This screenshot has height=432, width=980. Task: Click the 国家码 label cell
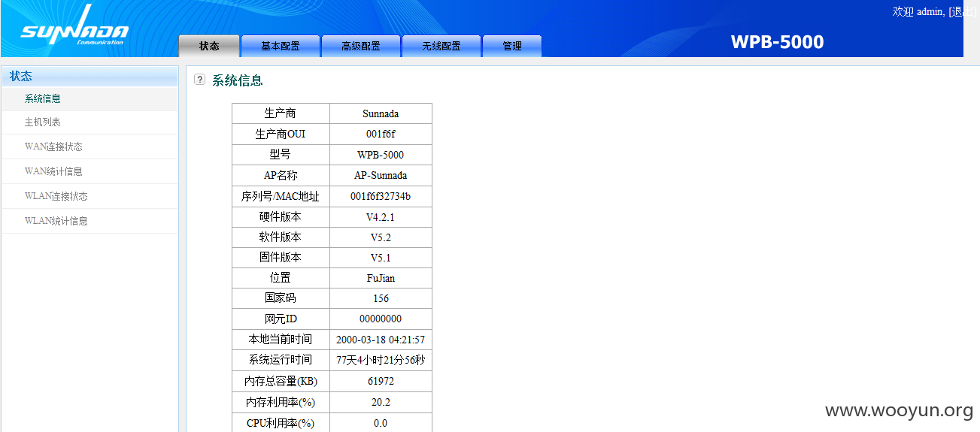pyautogui.click(x=281, y=298)
